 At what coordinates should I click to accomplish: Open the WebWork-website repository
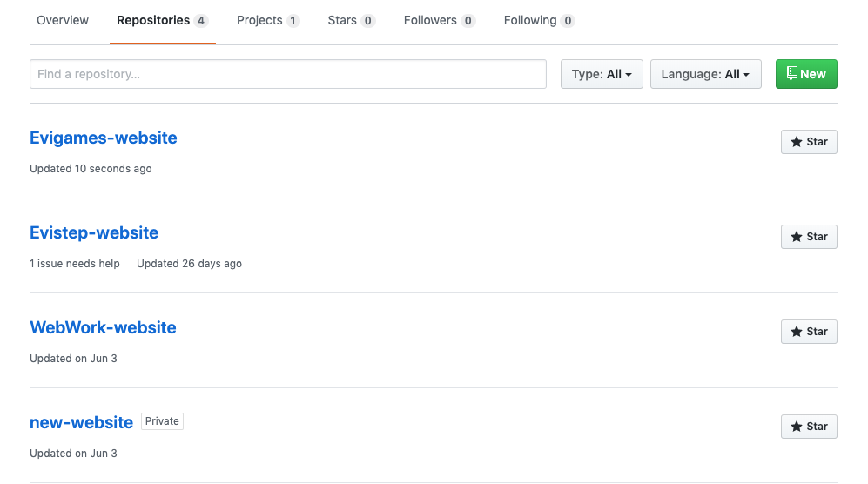tap(103, 327)
